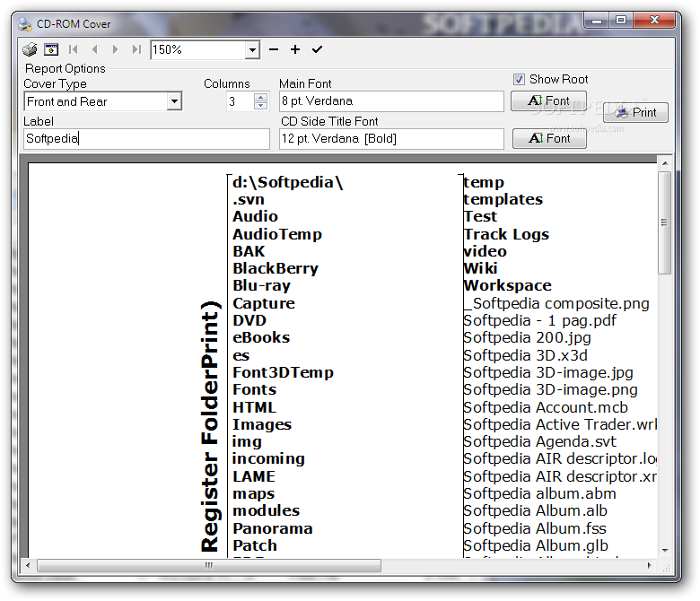Image resolution: width=700 pixels, height=601 pixels.
Task: Expand the Cover Type combo box
Action: [175, 101]
